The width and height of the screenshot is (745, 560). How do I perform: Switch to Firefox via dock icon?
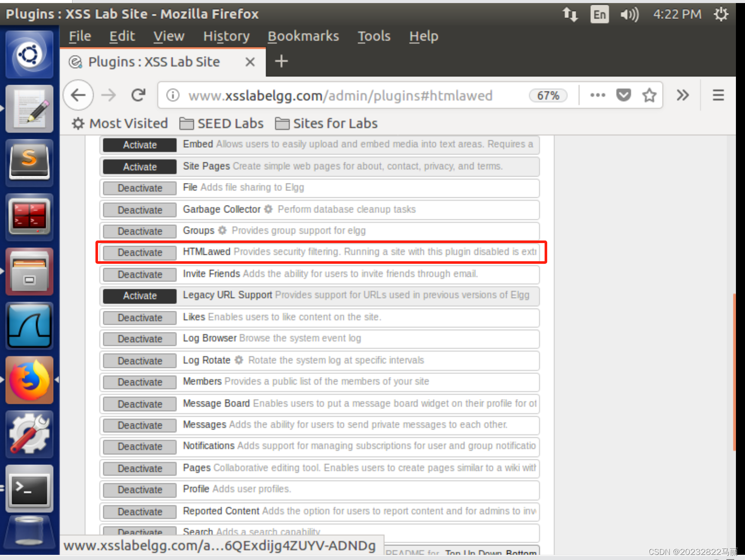[29, 380]
